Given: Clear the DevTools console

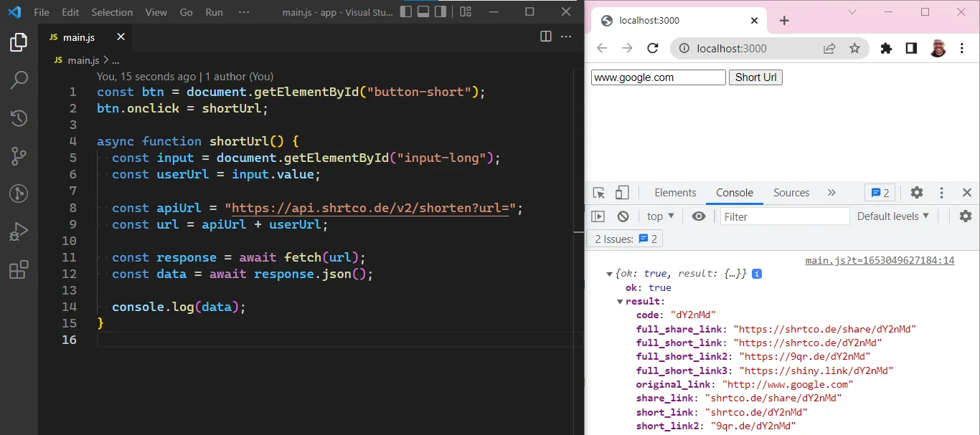Looking at the screenshot, I should (623, 216).
